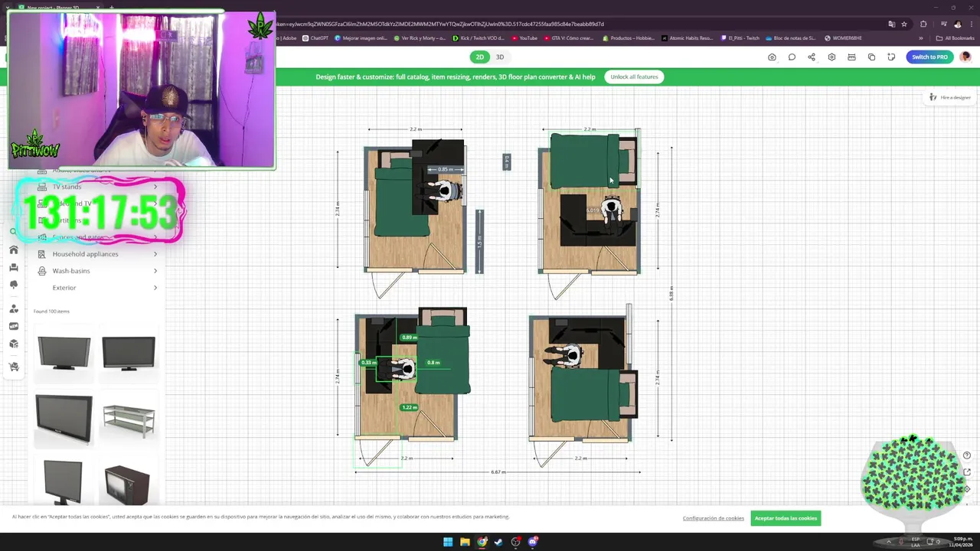Open the shopping cart sidebar icon
Viewport: 980px width, 551px height.
[14, 367]
